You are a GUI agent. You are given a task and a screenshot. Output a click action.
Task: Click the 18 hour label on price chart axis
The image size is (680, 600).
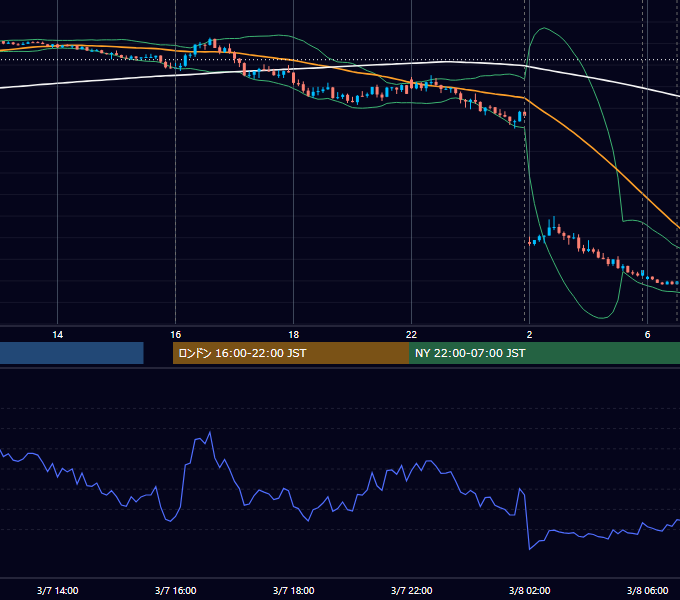[294, 335]
